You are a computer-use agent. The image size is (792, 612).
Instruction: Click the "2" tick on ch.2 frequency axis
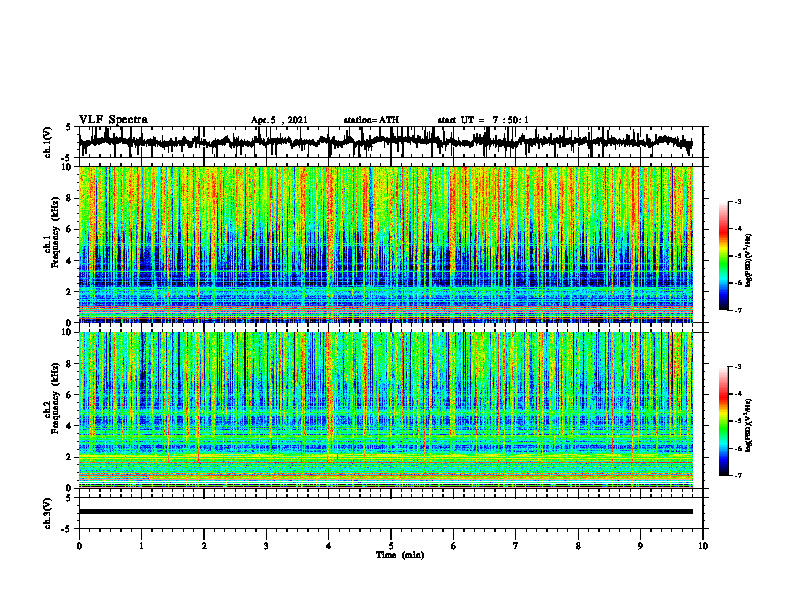click(71, 457)
